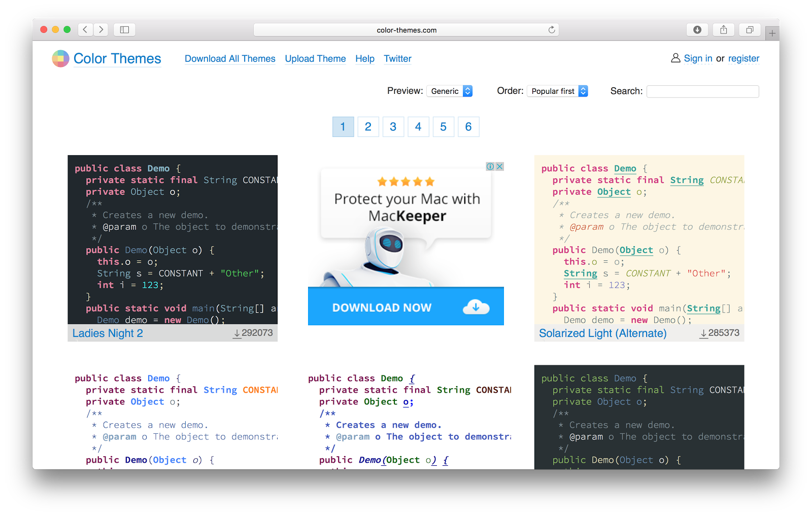812x516 pixels.
Task: Open the Order Popular first dropdown
Action: [x=557, y=91]
